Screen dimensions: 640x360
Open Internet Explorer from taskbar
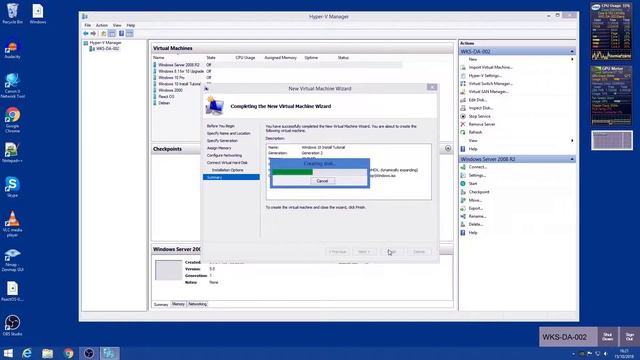[27, 353]
